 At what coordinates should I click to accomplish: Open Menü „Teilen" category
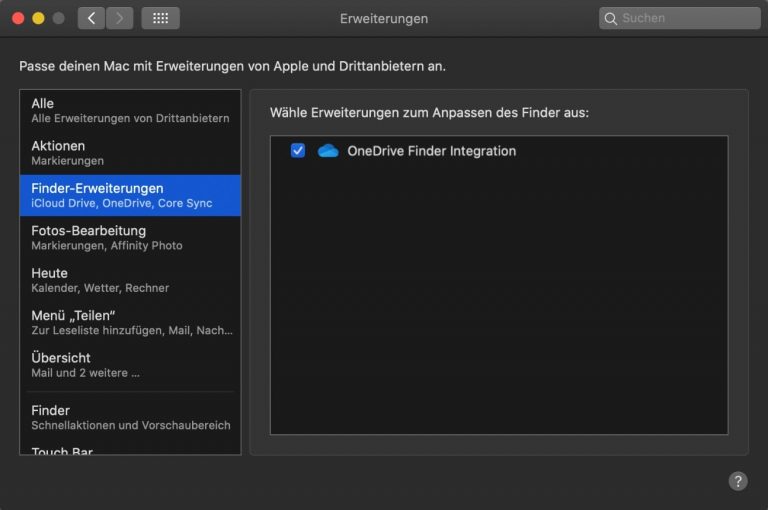130,322
